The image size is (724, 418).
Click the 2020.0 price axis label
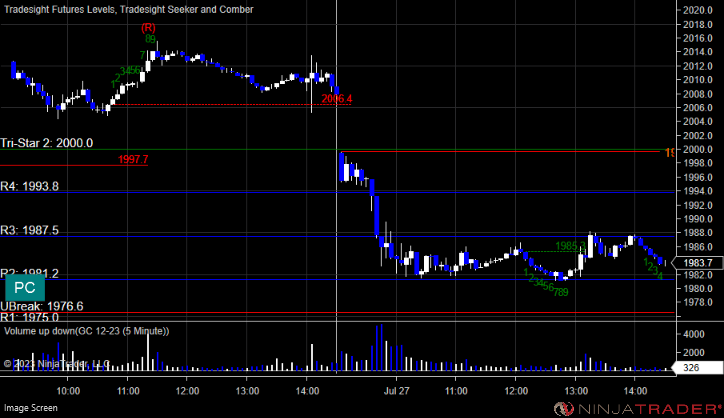click(698, 10)
